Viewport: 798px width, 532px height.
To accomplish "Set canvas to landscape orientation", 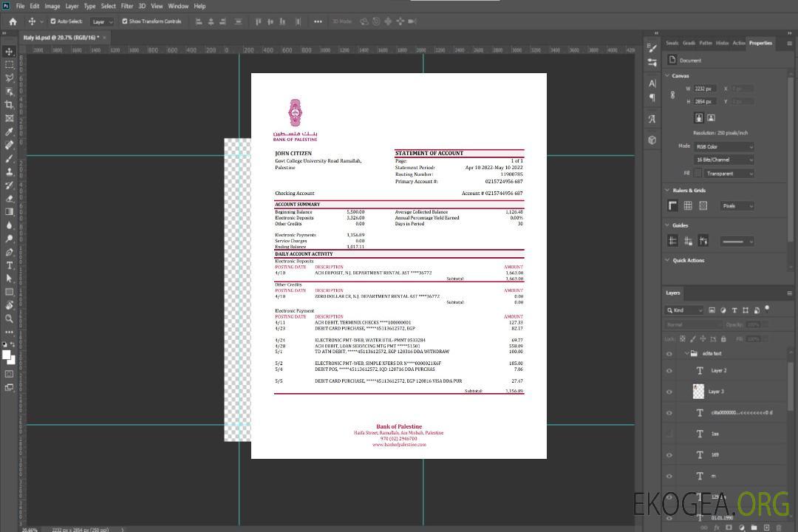I will 711,117.
